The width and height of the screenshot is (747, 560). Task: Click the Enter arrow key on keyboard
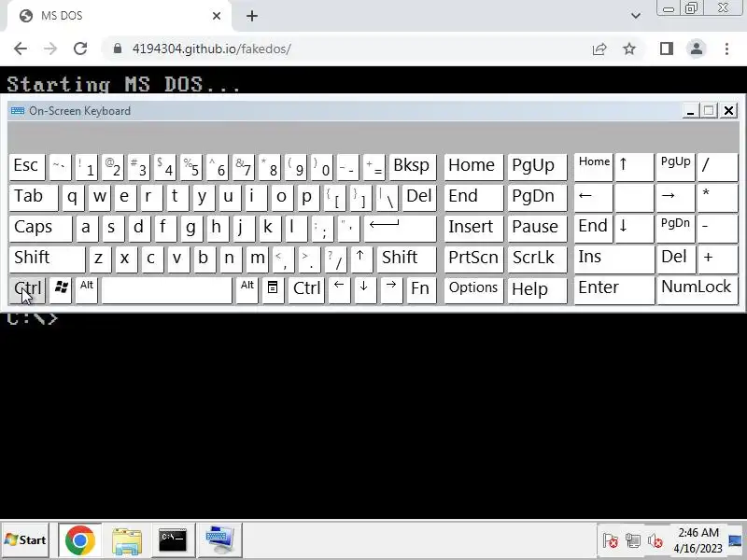click(401, 228)
